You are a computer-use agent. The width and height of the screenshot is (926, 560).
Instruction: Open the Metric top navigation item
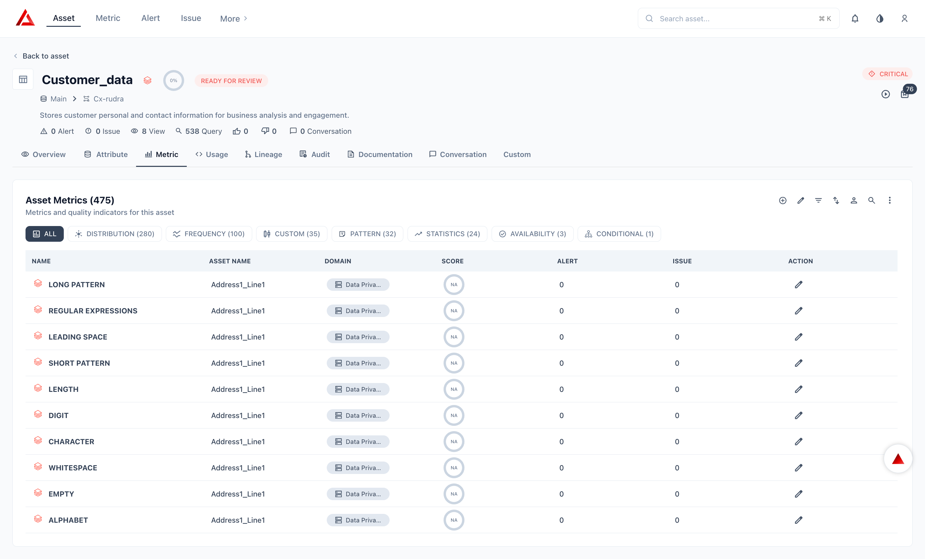click(x=108, y=18)
